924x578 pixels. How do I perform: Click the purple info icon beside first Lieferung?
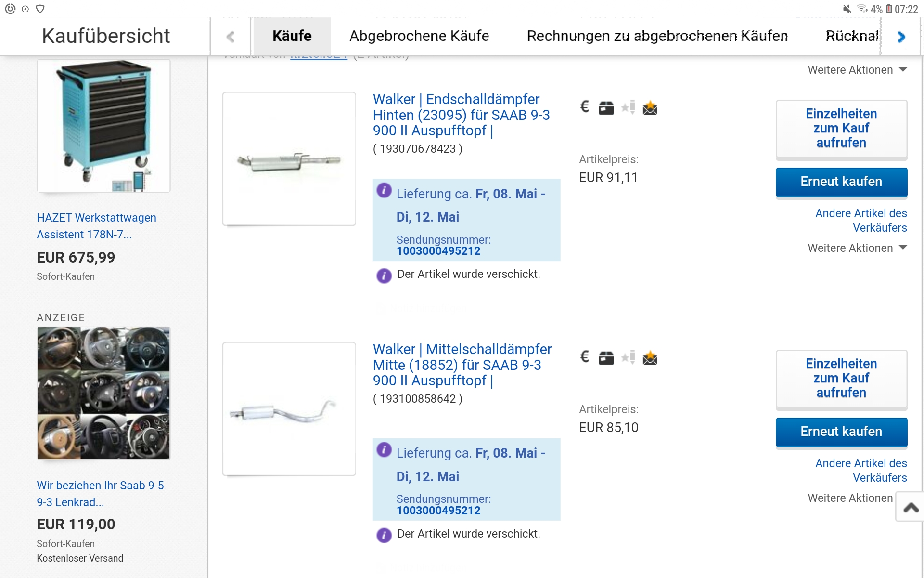point(384,190)
